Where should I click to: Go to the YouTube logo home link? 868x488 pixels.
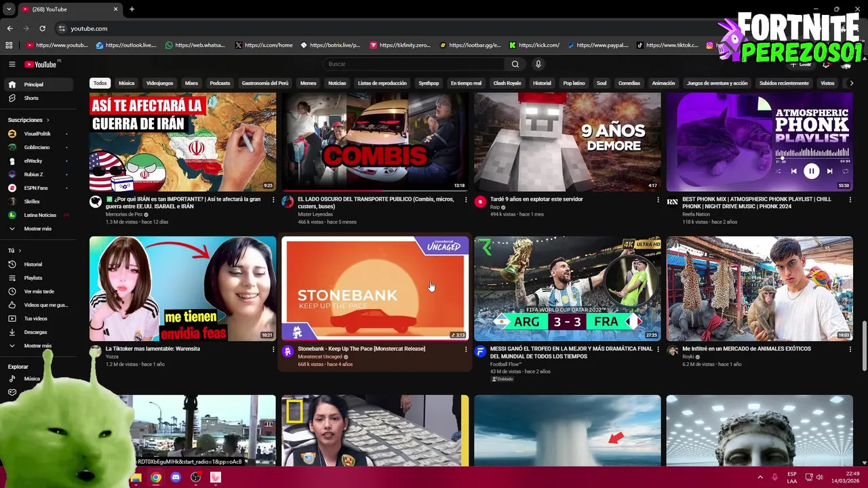coord(41,64)
